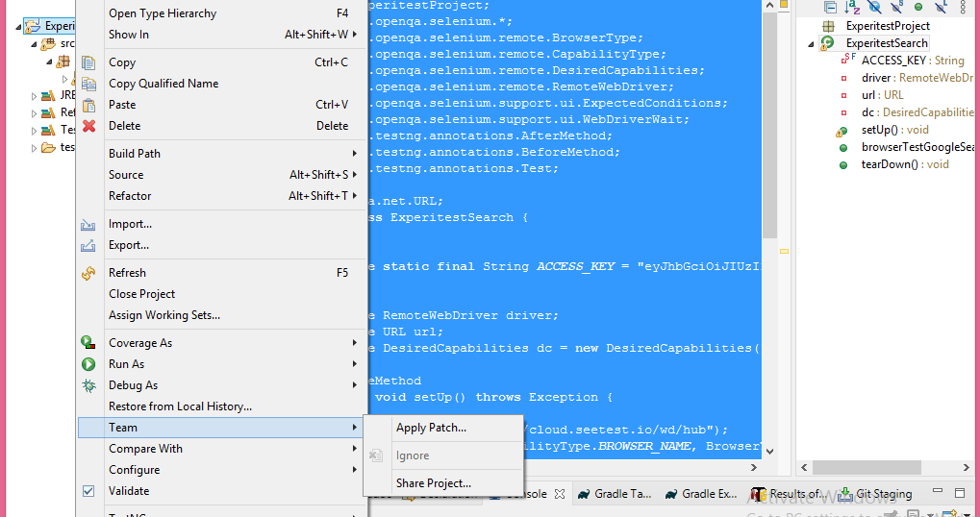Viewport: 980px width, 517px height.
Task: Toggle hide fields in Outline
Action: click(x=874, y=7)
